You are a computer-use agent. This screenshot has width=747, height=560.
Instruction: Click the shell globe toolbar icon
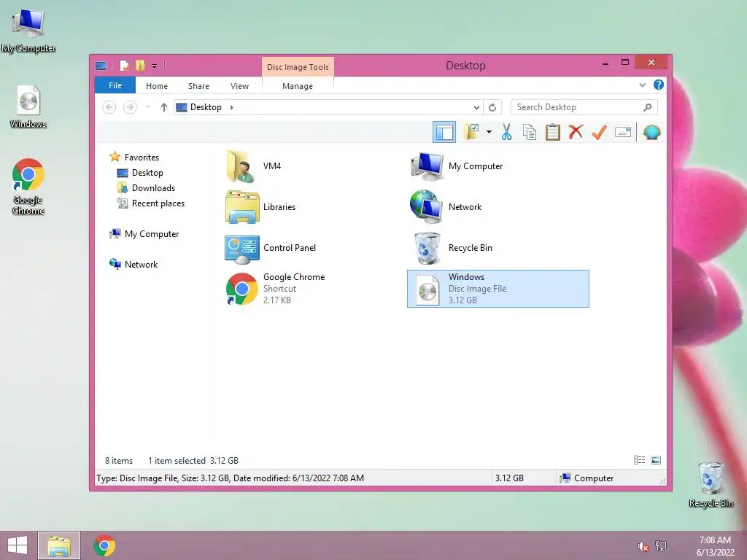[x=651, y=132]
